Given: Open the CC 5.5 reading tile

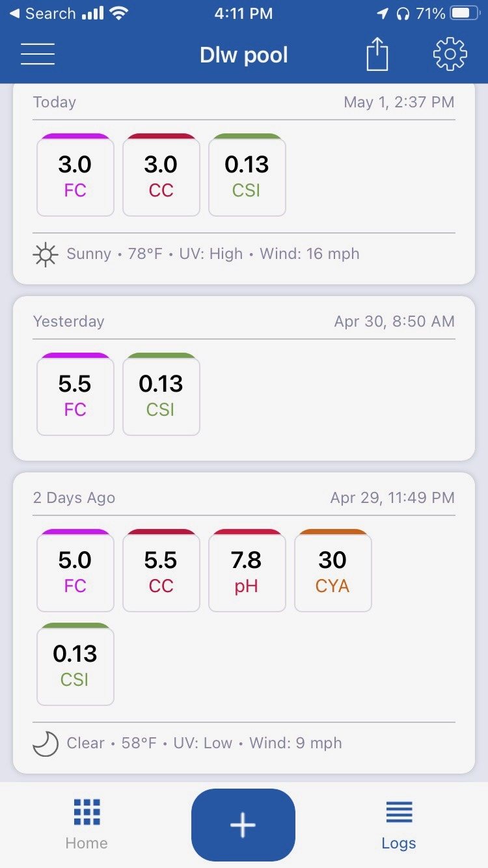Looking at the screenshot, I should pos(161,571).
